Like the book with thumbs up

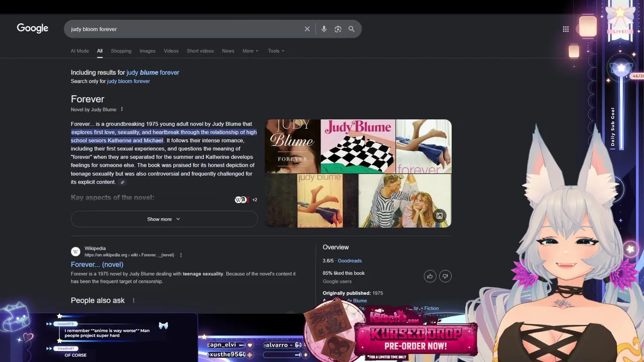[x=430, y=276]
